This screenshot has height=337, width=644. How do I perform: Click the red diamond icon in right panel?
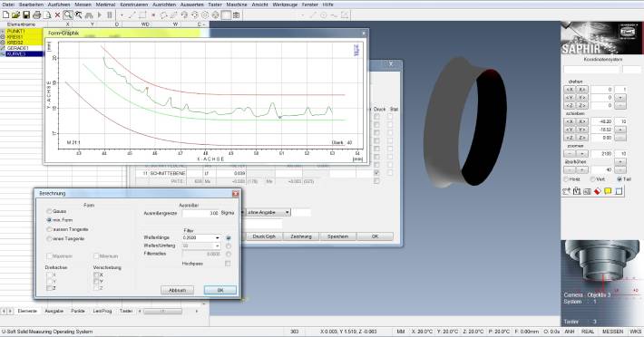(x=598, y=191)
